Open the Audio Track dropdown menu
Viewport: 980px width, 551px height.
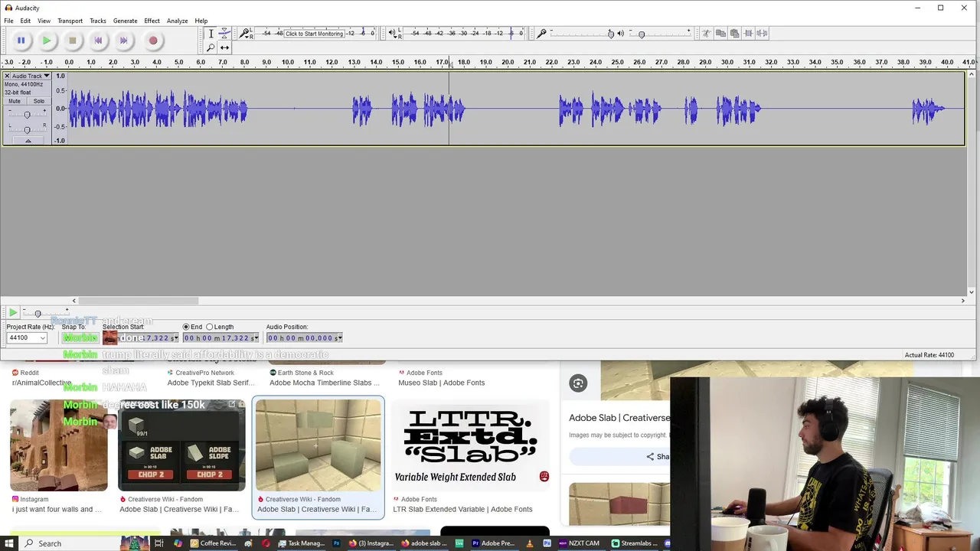(31, 76)
